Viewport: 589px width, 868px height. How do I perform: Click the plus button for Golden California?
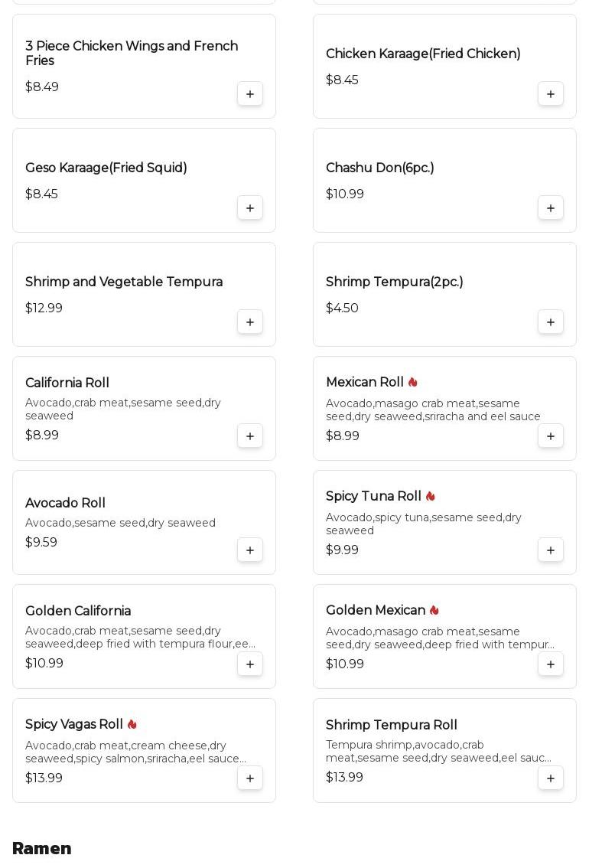click(250, 664)
